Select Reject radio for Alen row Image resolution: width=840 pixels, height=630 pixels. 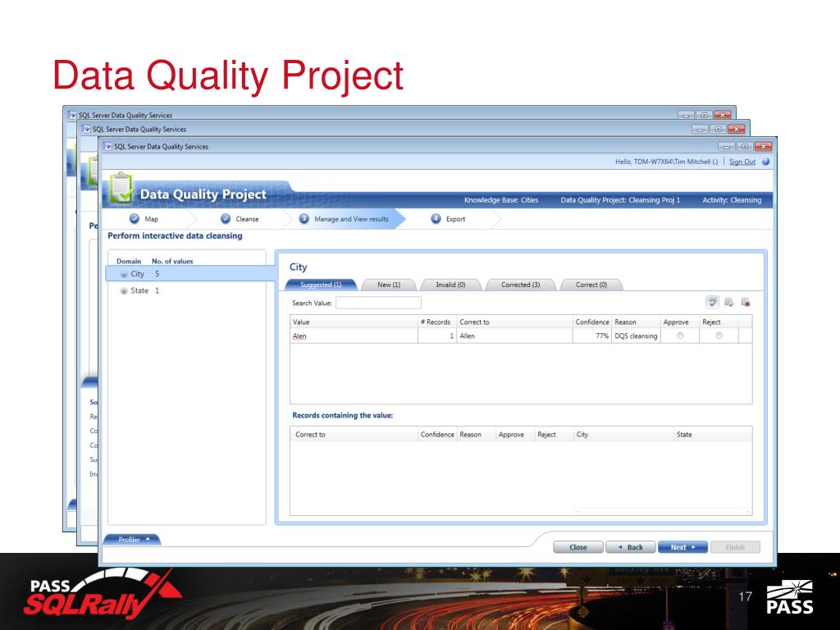[x=719, y=336]
